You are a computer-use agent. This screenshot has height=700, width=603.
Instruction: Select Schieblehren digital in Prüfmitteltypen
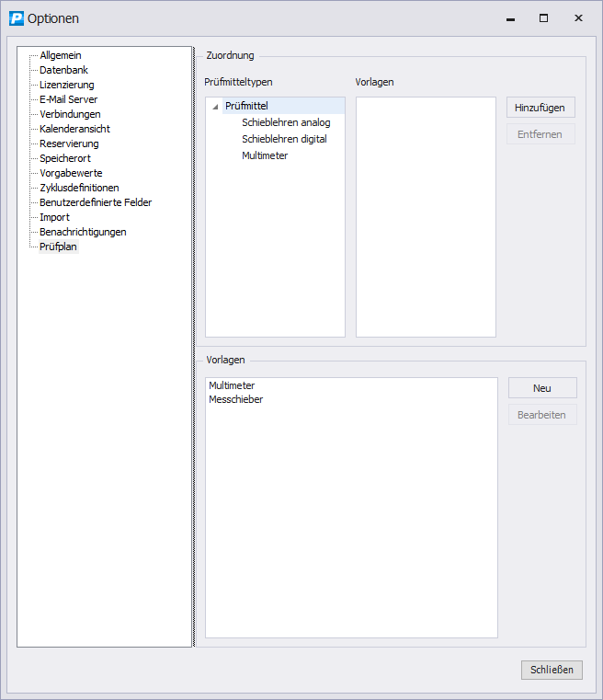point(284,139)
